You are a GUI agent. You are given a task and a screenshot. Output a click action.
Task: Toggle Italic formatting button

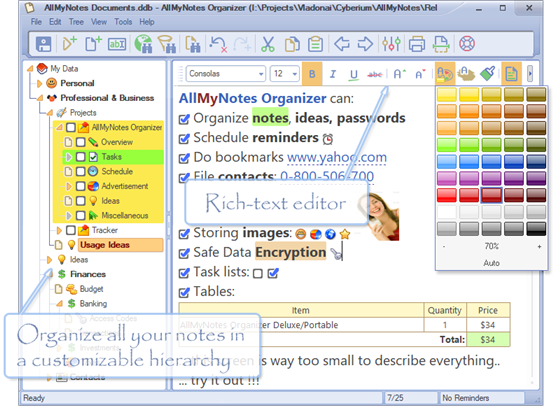point(333,74)
